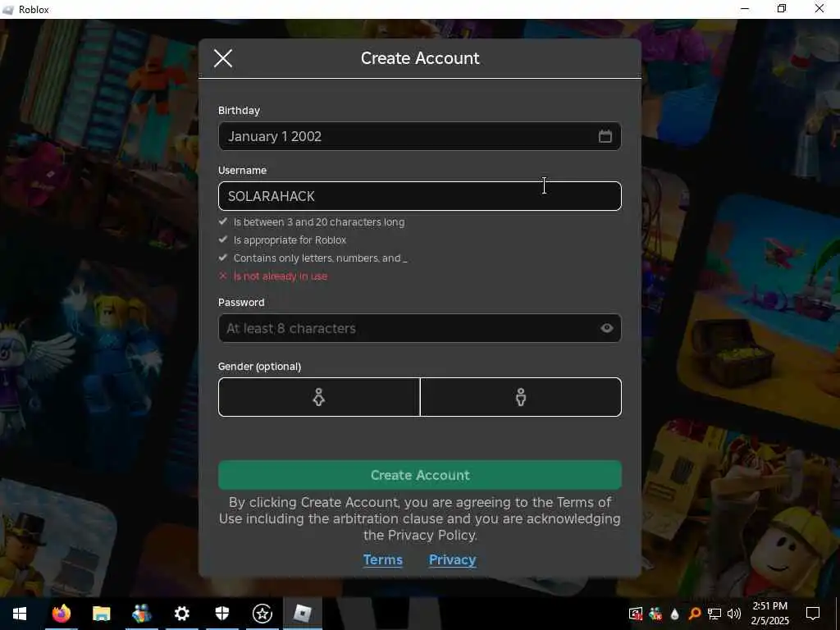Click the colorful people app taskbar icon

(x=141, y=614)
